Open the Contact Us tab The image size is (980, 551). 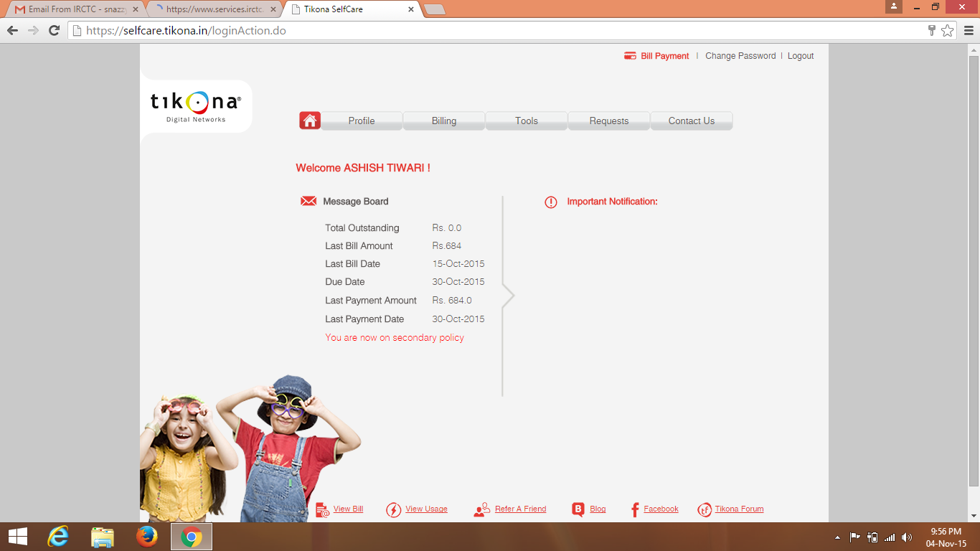(692, 121)
